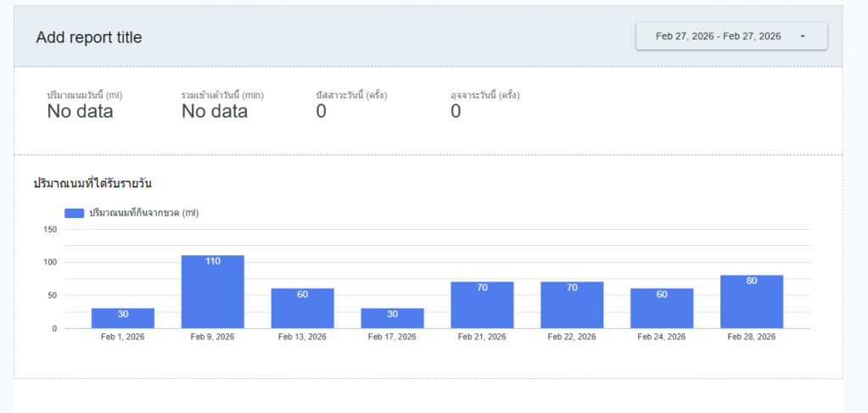Screen dimensions: 868x413
Task: Select the Feb 17, 2026 bar
Action: pos(392,318)
